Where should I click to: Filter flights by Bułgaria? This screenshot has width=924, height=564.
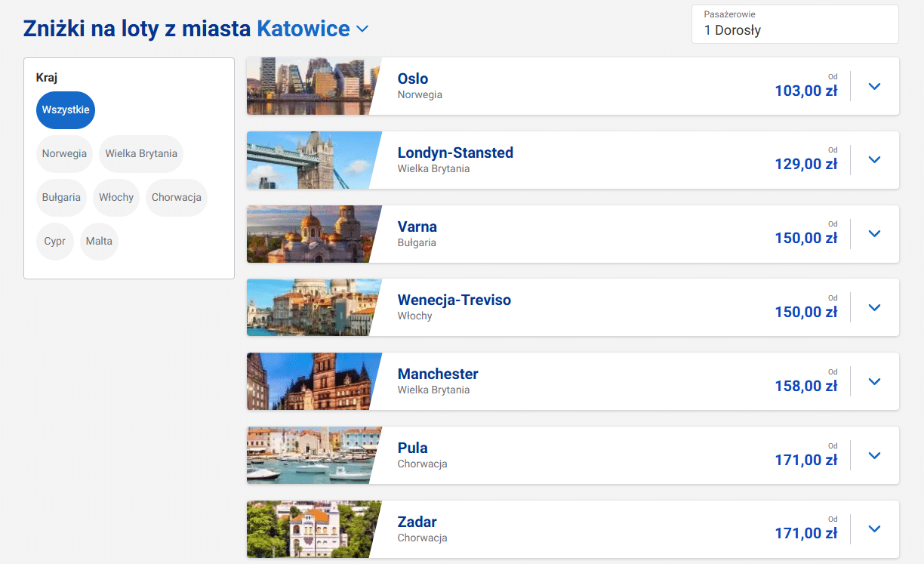61,198
